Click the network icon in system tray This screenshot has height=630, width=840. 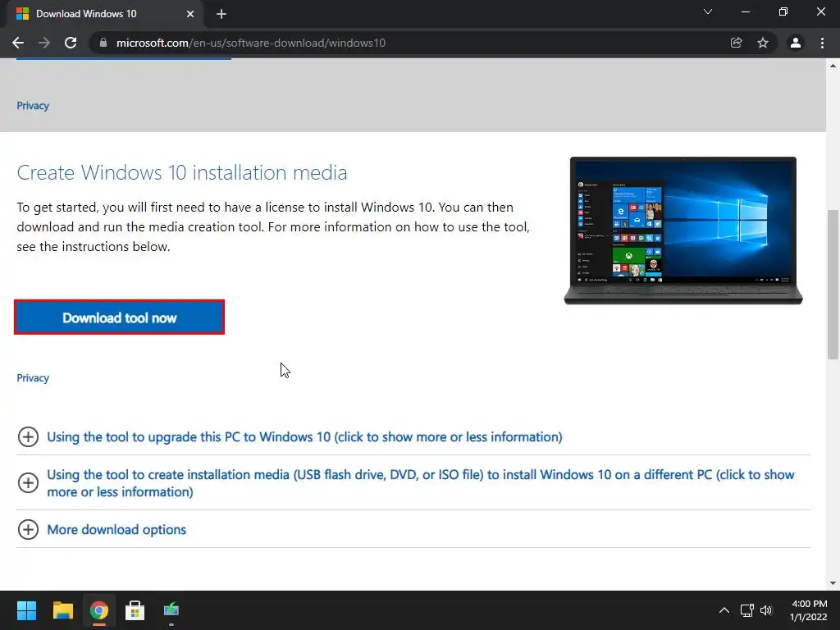(x=746, y=610)
